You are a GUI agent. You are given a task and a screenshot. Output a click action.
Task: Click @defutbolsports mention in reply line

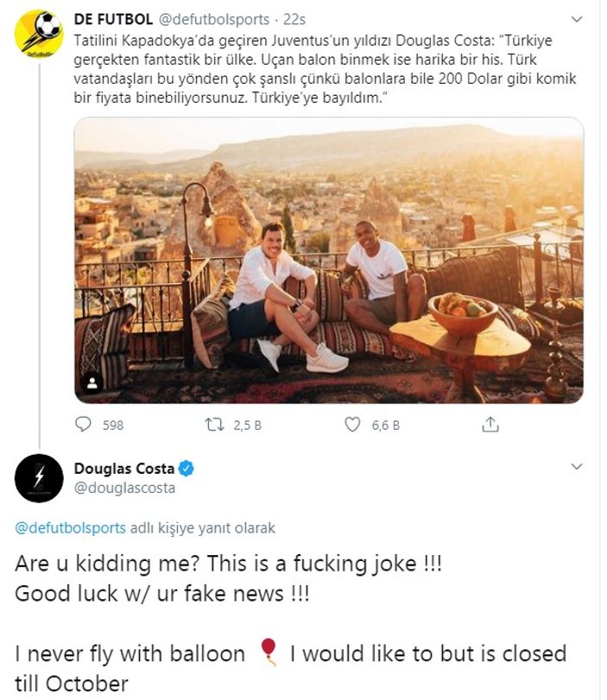click(70, 528)
